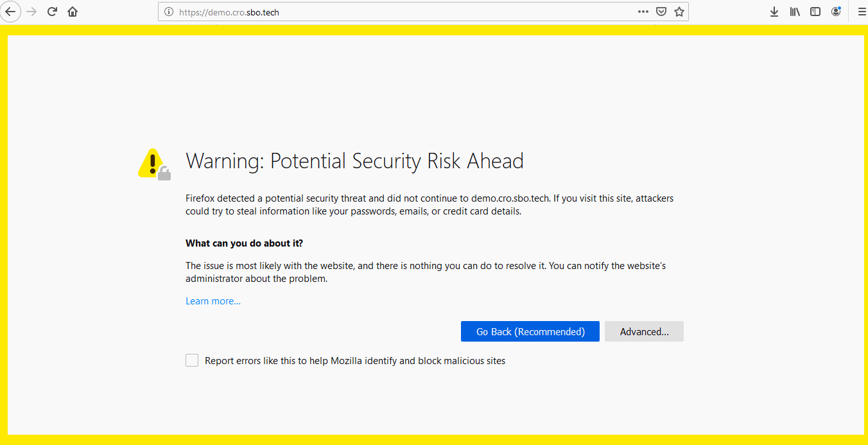Click the Back navigation arrow
Screen dimensions: 868x445
10,12
